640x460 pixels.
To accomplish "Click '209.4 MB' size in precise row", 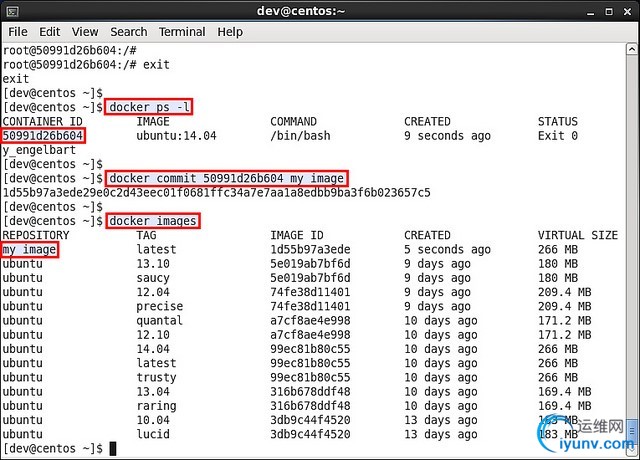I will 564,307.
